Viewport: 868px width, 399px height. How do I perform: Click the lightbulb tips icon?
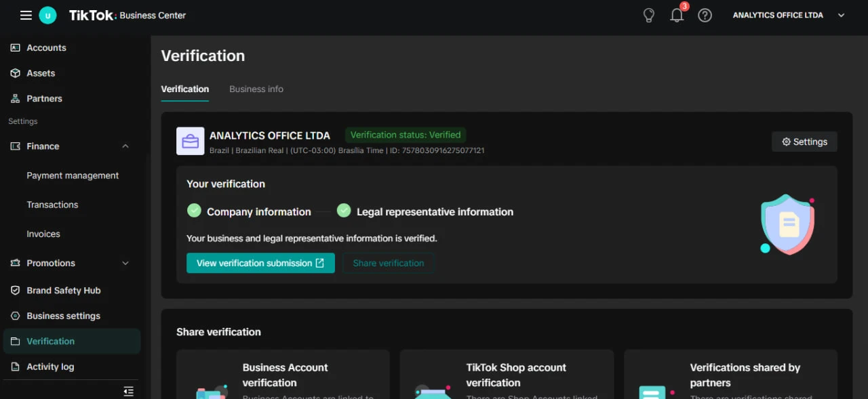pos(649,15)
